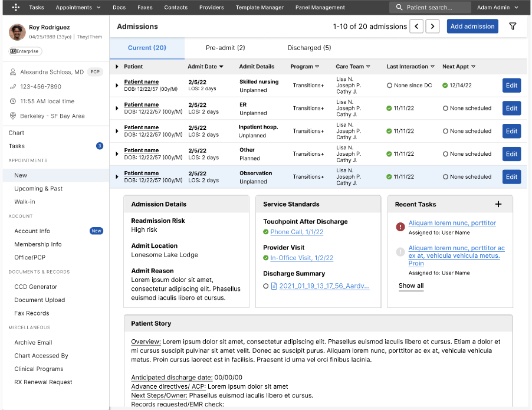The width and height of the screenshot is (532, 410).
Task: Click Show all under Recent Tasks
Action: click(x=411, y=286)
